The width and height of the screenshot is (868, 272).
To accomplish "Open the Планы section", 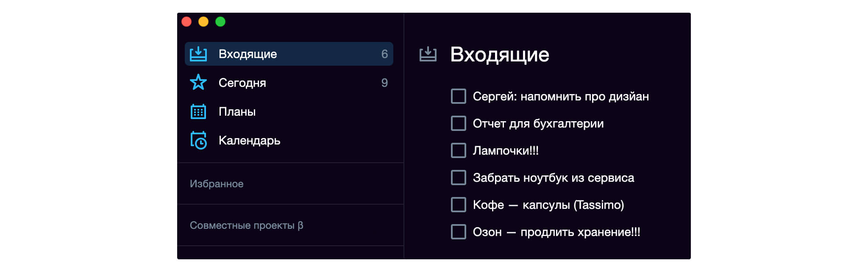I will [x=289, y=111].
